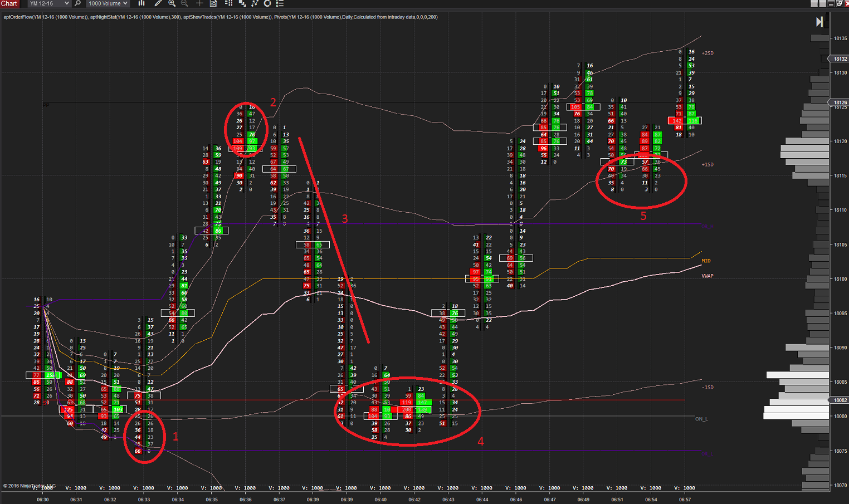Click the 18135 price axis label
The height and width of the screenshot is (504, 849).
[840, 38]
